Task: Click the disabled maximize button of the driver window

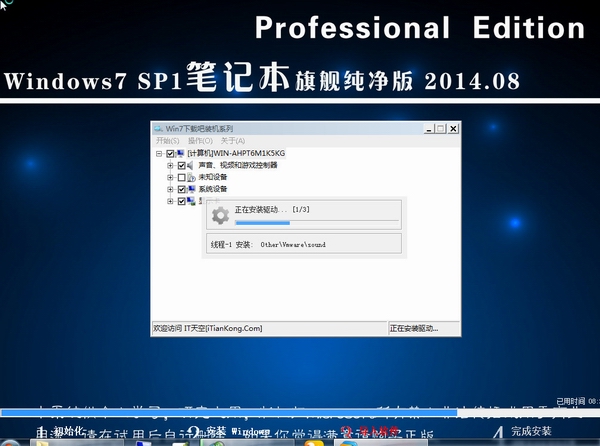Action: (441, 129)
